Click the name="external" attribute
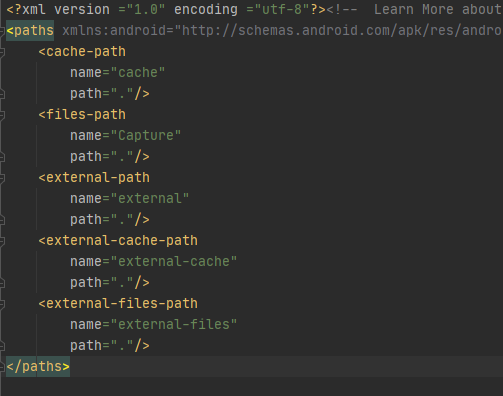 tap(130, 199)
